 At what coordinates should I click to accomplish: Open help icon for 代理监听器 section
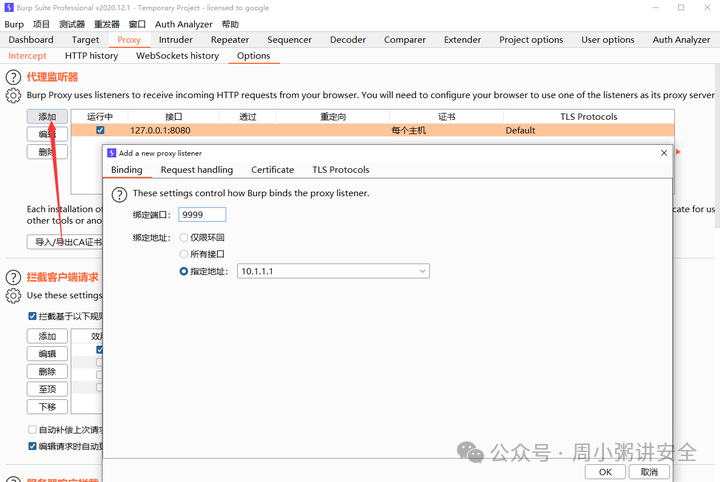pos(13,77)
